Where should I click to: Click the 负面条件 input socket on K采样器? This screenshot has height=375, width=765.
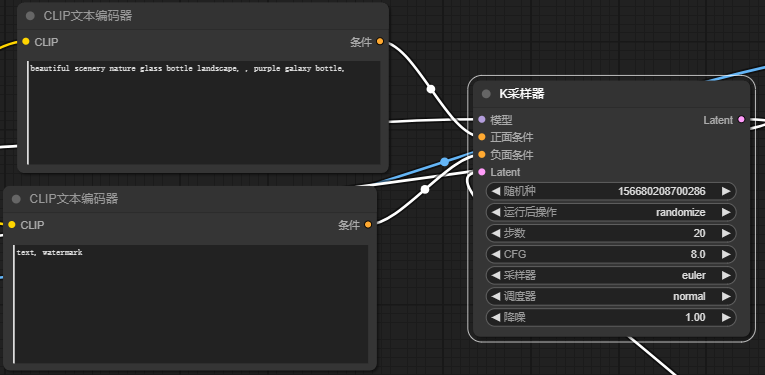point(482,155)
